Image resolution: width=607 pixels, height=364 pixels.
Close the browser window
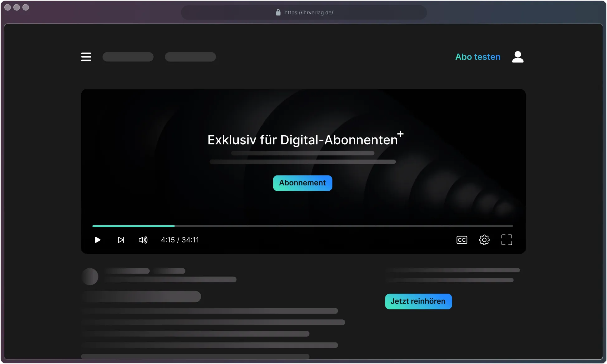pyautogui.click(x=8, y=7)
